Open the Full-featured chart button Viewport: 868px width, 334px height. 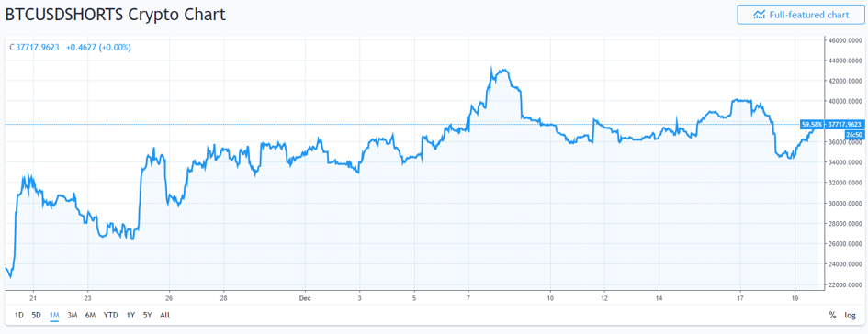click(800, 15)
